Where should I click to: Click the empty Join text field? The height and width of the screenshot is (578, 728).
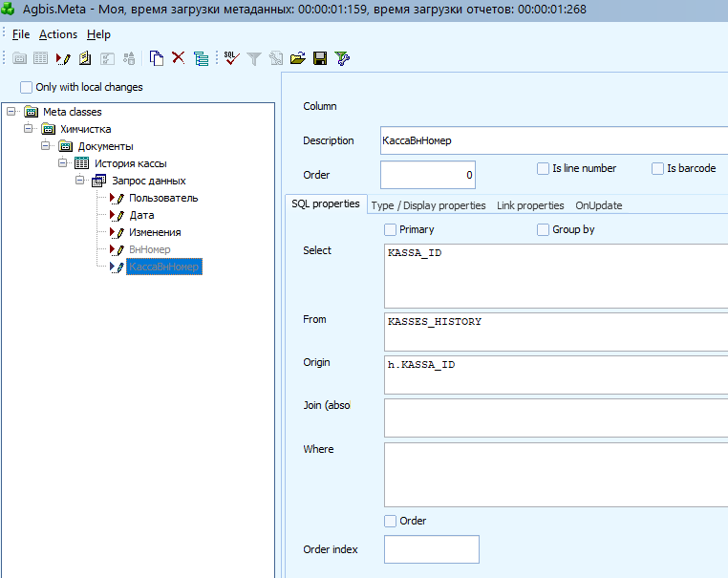(556, 417)
